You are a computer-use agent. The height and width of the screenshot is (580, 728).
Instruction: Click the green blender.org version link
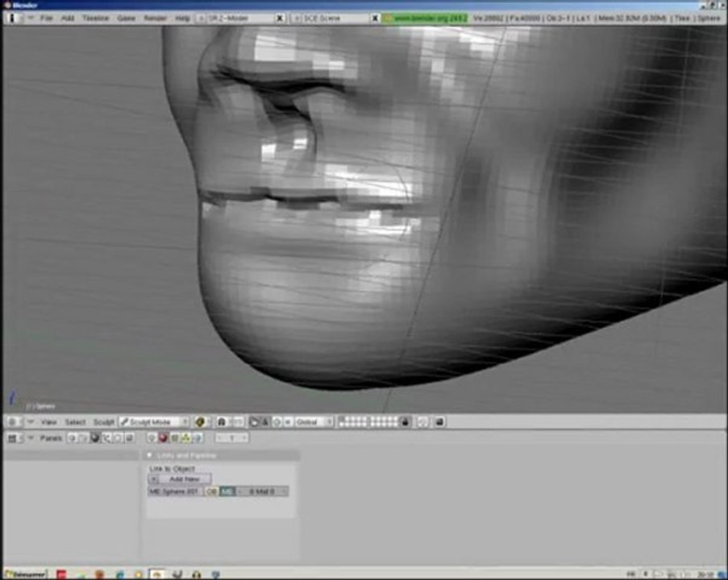(x=425, y=18)
